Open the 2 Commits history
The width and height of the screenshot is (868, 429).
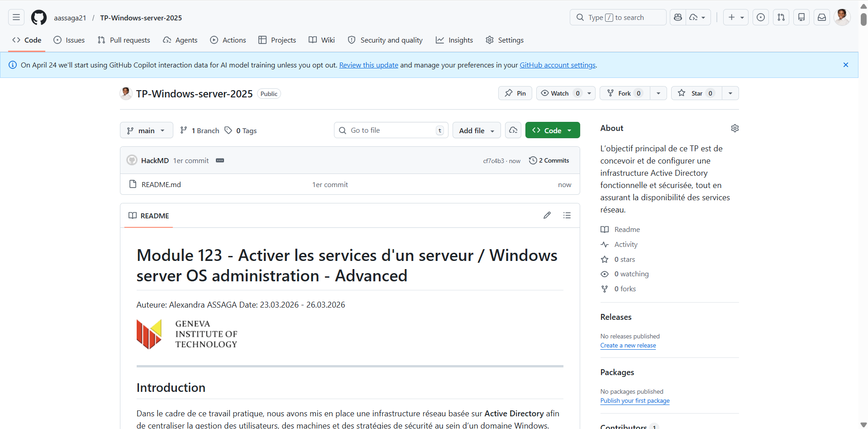[x=549, y=160]
